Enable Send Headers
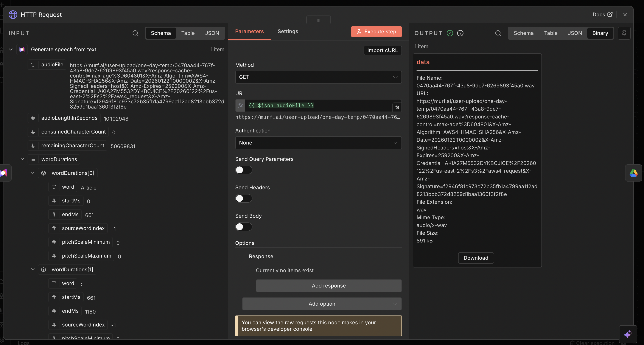 coord(244,198)
